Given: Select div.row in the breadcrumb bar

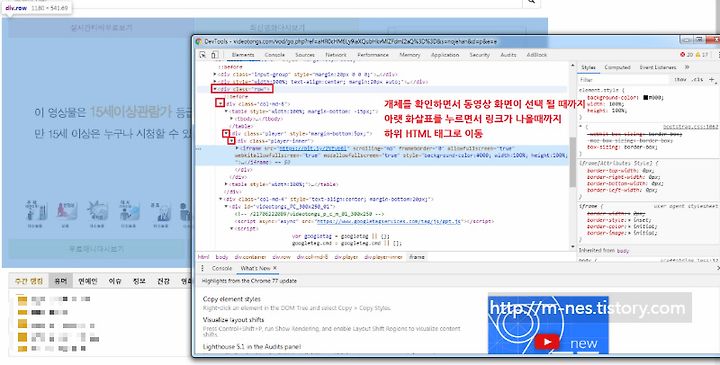Looking at the screenshot, I should pyautogui.click(x=281, y=257).
